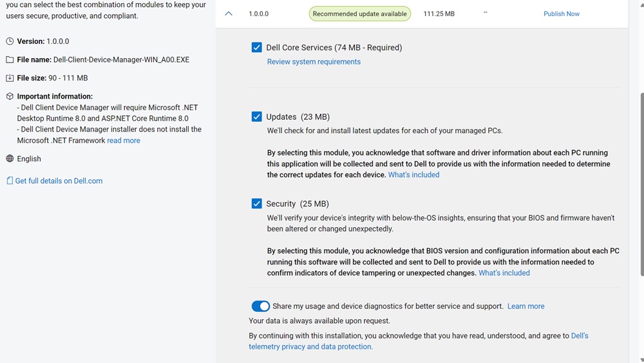Collapse the 1.0.0.0 version row chevron

click(229, 14)
